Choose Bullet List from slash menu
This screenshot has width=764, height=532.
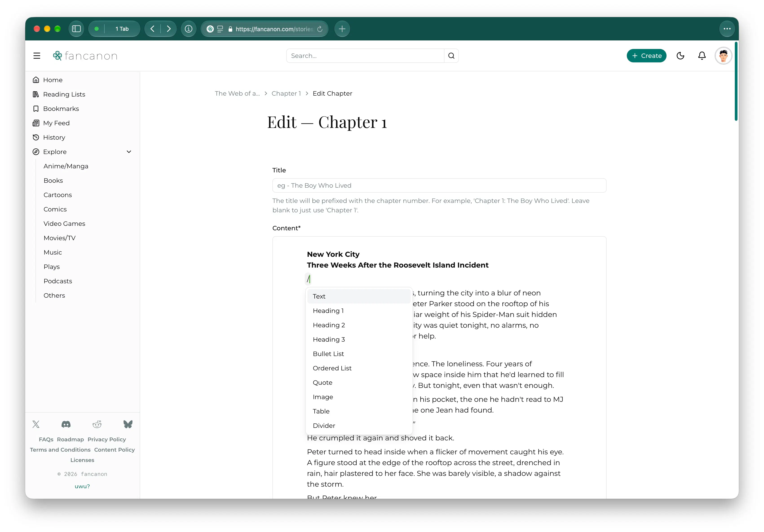pos(359,354)
